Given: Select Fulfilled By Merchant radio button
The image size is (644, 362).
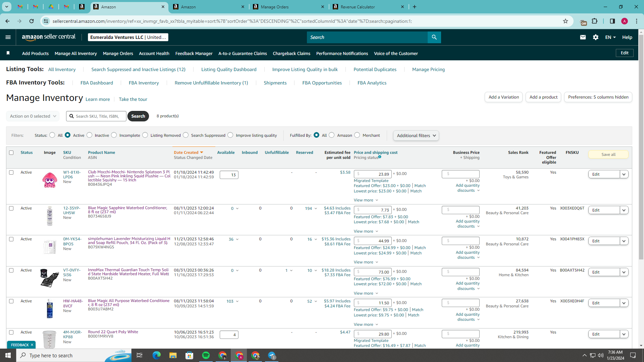Looking at the screenshot, I should coord(357,135).
